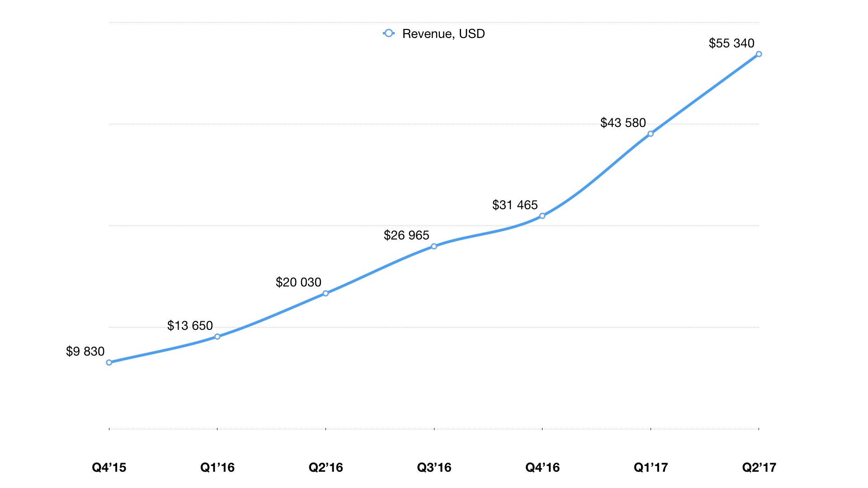
Task: Click the $31 465 value label
Action: [x=515, y=205]
